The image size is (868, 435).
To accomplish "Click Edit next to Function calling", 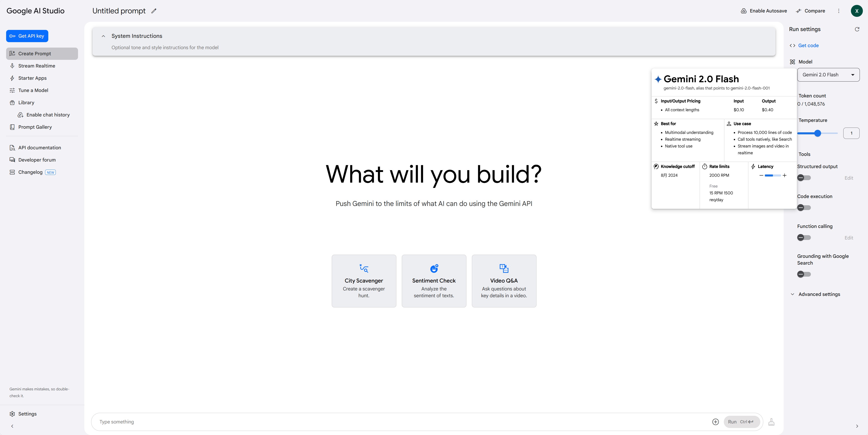I will coord(848,238).
